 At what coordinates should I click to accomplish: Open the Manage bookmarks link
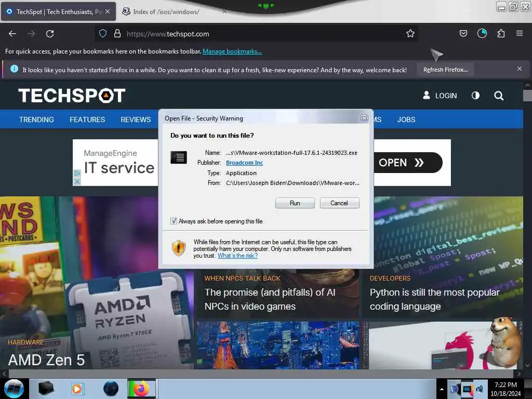pyautogui.click(x=232, y=51)
